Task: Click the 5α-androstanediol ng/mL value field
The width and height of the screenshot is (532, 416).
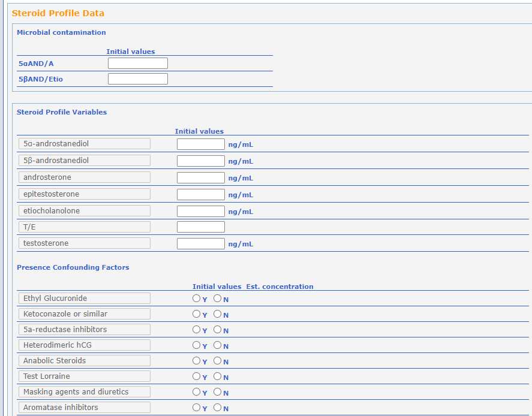Action: tap(201, 144)
